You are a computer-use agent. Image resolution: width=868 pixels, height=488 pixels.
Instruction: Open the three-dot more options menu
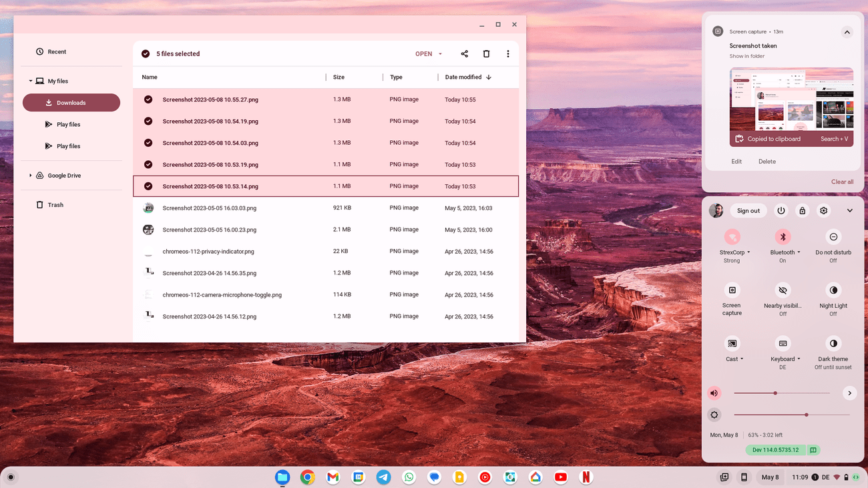coord(507,54)
